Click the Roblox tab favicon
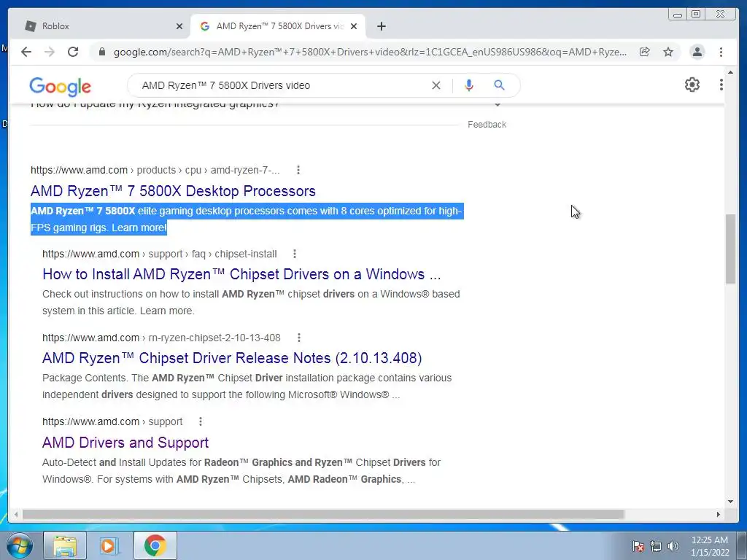 [x=31, y=26]
